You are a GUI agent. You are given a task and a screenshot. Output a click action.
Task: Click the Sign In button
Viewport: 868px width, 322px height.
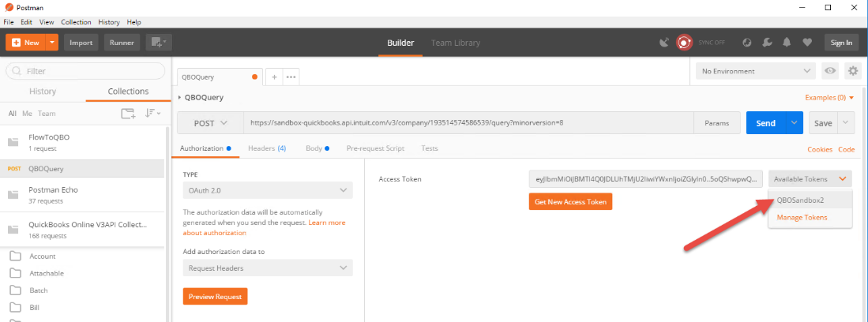841,43
